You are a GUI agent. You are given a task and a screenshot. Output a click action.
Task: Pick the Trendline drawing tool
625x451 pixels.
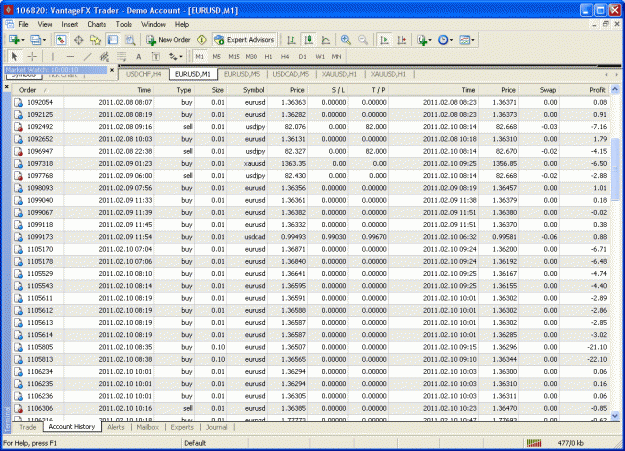point(87,57)
